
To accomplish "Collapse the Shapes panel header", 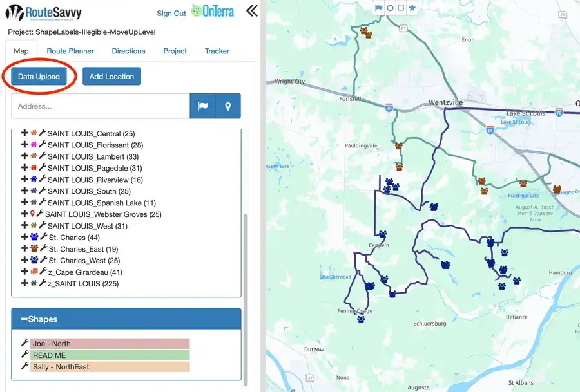I will coord(126,319).
